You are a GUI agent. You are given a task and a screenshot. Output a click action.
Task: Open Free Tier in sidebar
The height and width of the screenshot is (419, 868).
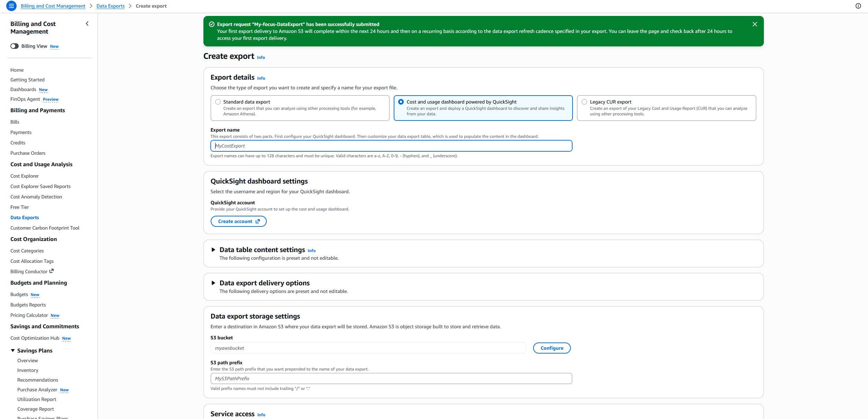point(20,207)
